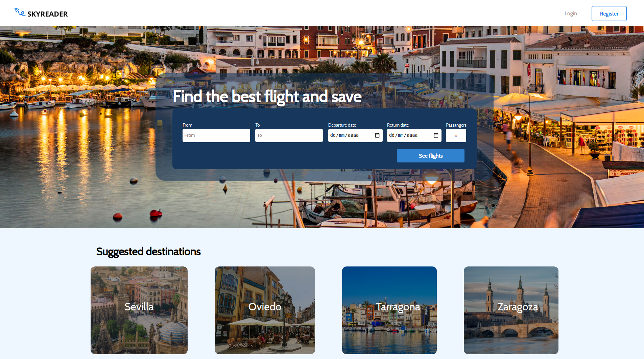
Task: Open the Login link
Action: tap(571, 14)
